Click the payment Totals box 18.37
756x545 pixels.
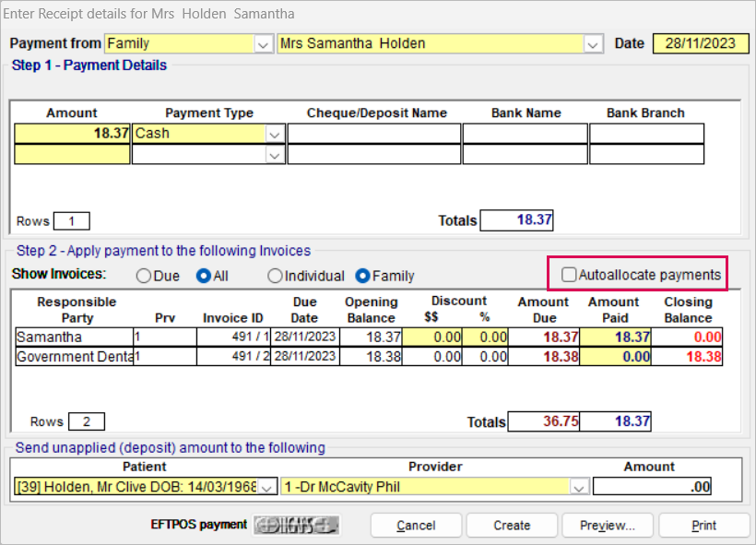(517, 220)
